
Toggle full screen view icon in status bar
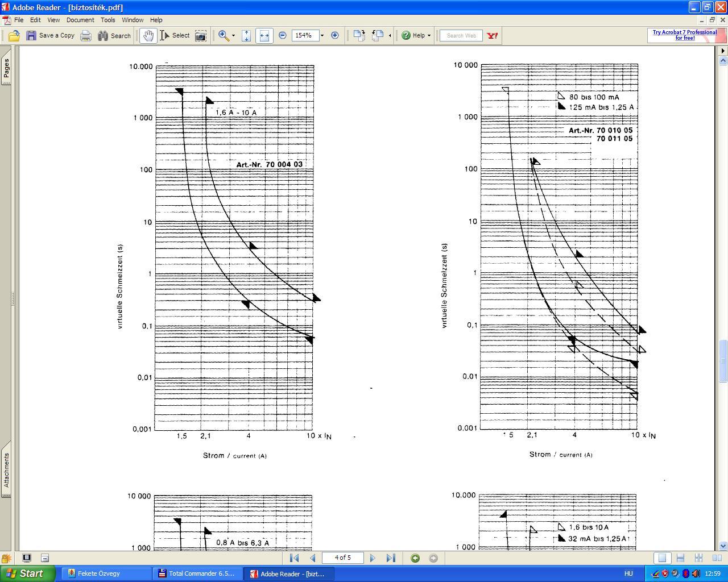[27, 558]
